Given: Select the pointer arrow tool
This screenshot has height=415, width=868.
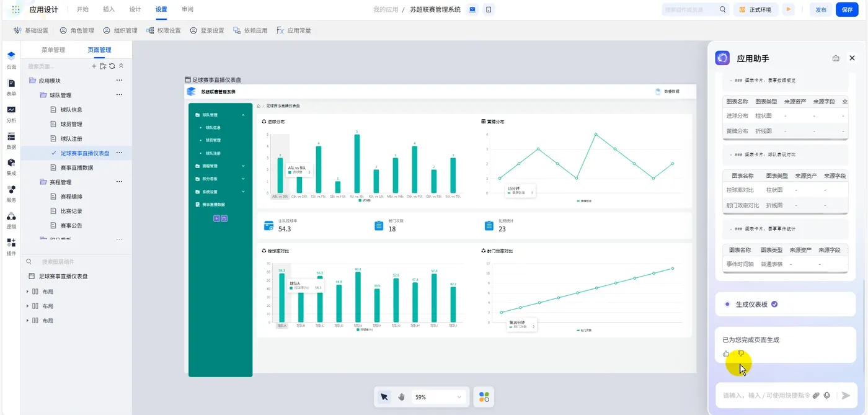Looking at the screenshot, I should (384, 397).
